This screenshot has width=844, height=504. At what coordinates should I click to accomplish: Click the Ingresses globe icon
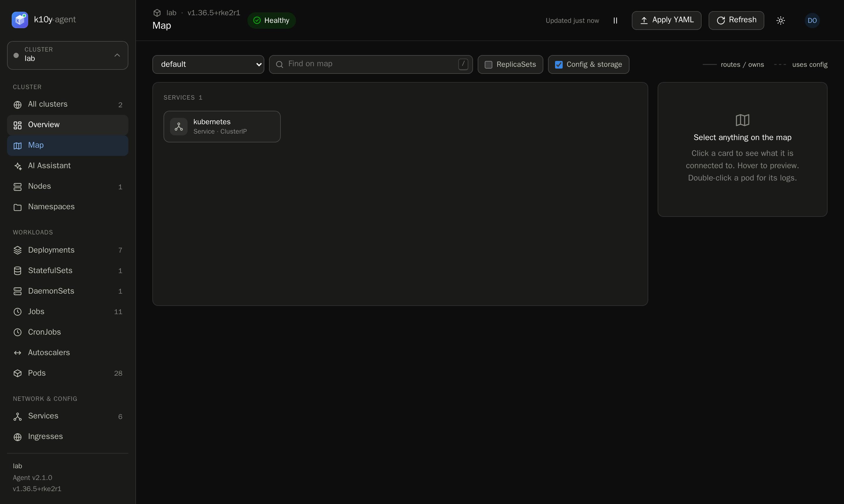pos(18,437)
